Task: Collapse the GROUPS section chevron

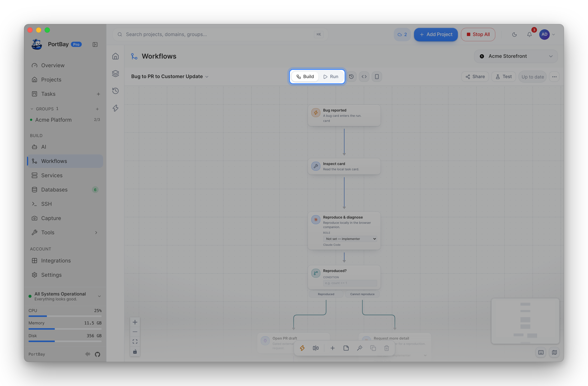Action: (32, 109)
